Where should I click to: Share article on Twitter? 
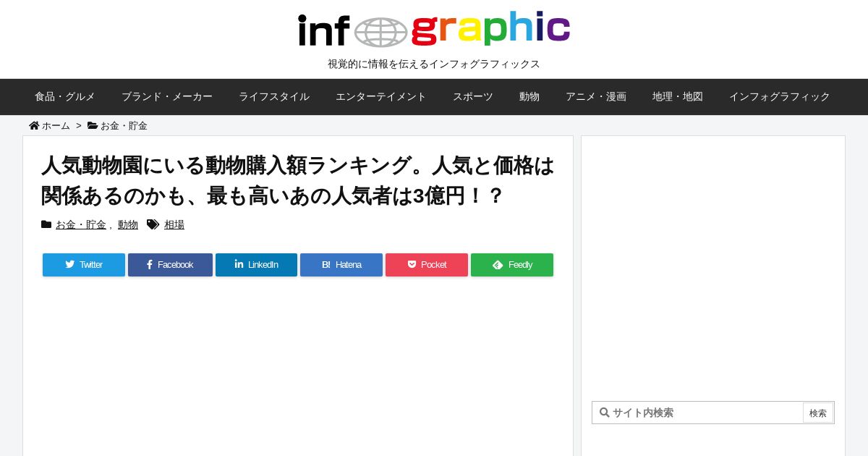pyautogui.click(x=84, y=265)
